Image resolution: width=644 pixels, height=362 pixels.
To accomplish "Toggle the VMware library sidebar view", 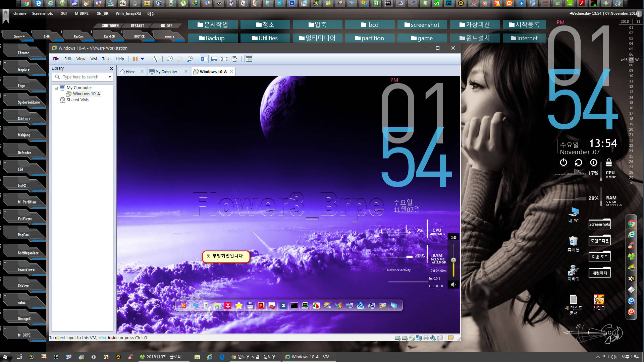I will (204, 59).
